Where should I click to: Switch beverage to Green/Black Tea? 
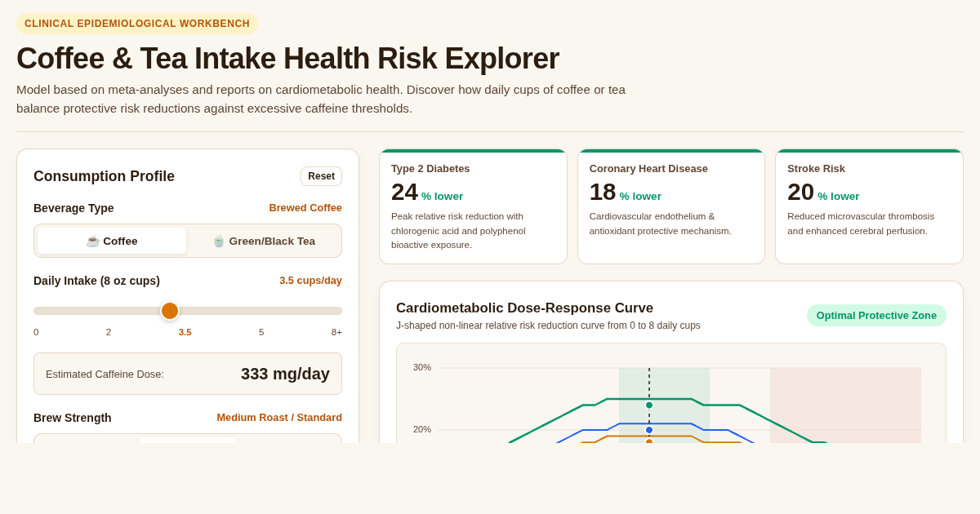[264, 241]
